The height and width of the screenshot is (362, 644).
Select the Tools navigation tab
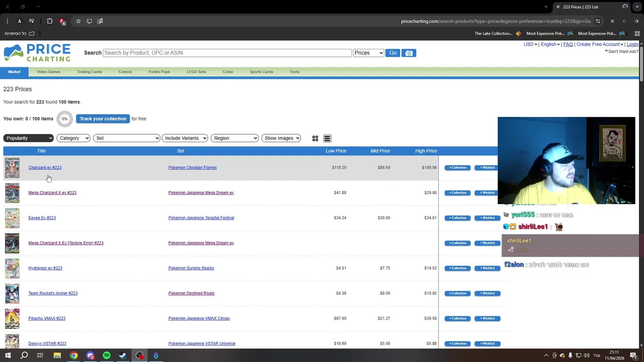[294, 72]
